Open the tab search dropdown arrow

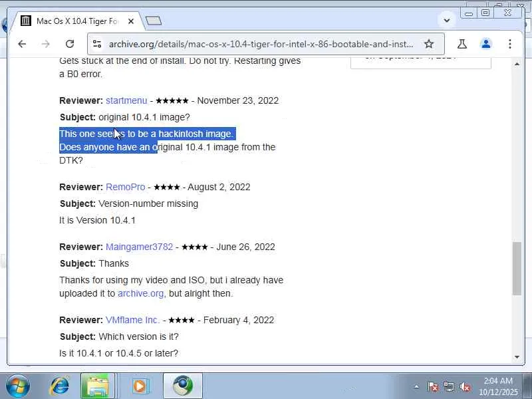[x=447, y=21]
